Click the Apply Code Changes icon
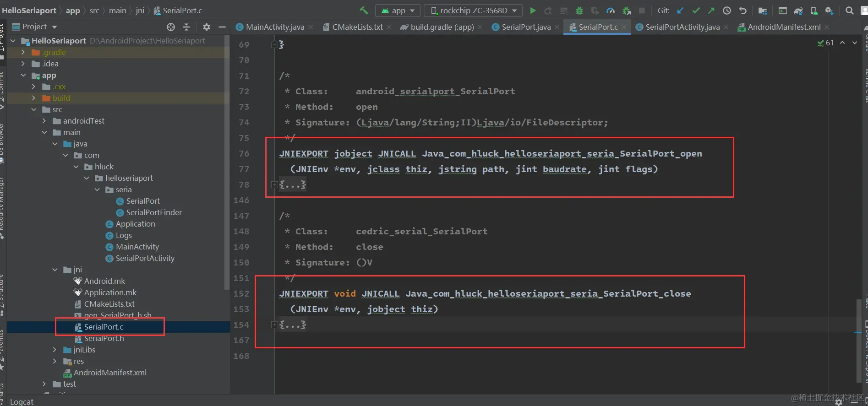The height and width of the screenshot is (406, 868). [x=564, y=10]
